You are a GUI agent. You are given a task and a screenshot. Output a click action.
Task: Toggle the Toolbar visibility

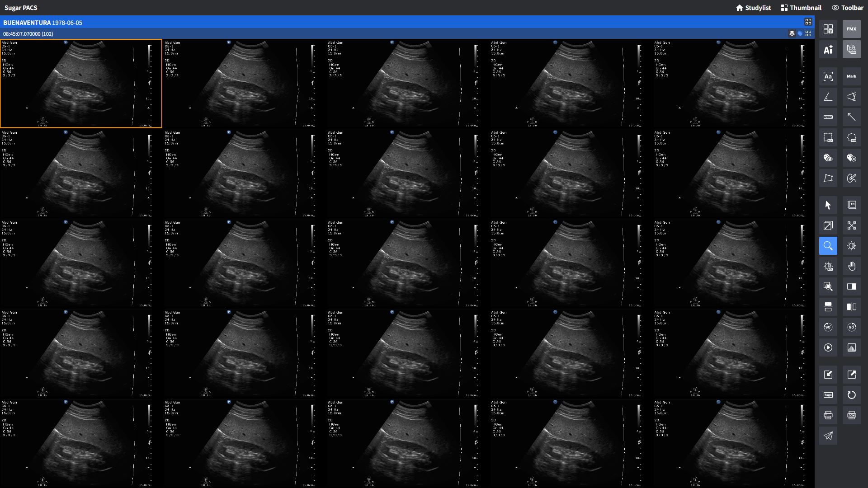pyautogui.click(x=848, y=8)
